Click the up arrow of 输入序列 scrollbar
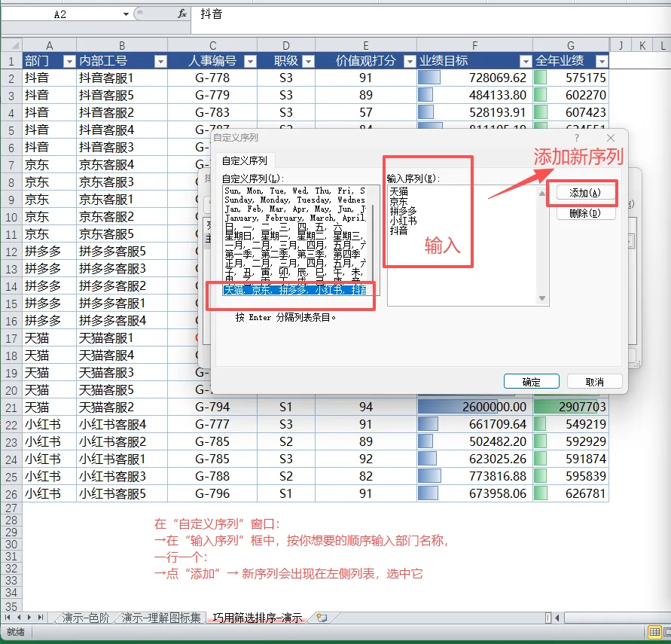The width and height of the screenshot is (671, 644). click(542, 194)
